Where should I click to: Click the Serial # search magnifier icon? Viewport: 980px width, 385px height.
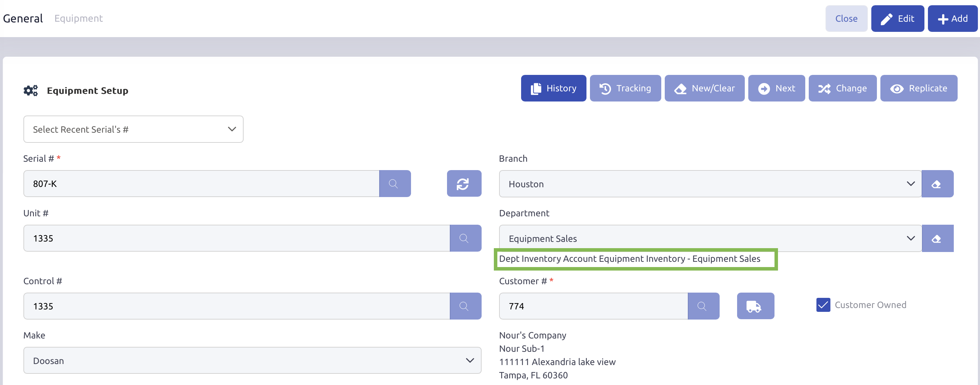395,183
